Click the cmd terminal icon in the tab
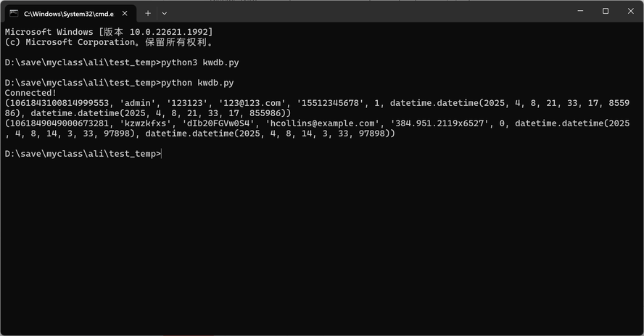The image size is (644, 336). click(14, 14)
